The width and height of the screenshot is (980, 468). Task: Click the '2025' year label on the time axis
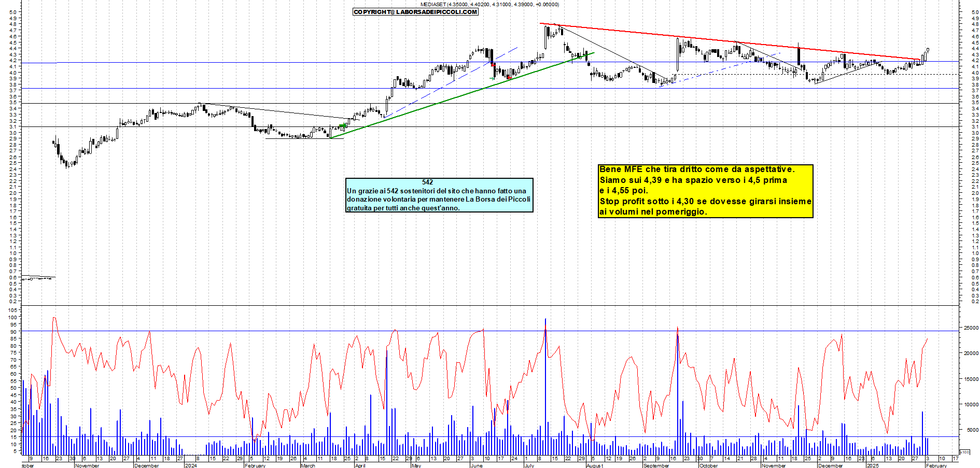873,465
